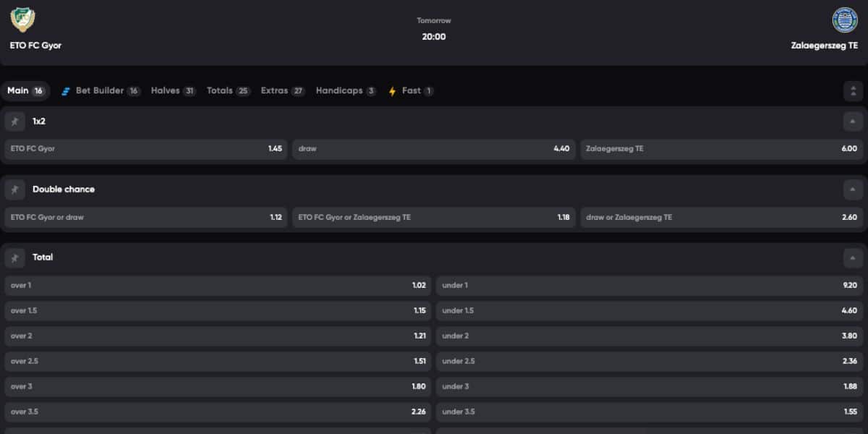Pin the Total market
This screenshot has height=434, width=868.
coord(14,258)
